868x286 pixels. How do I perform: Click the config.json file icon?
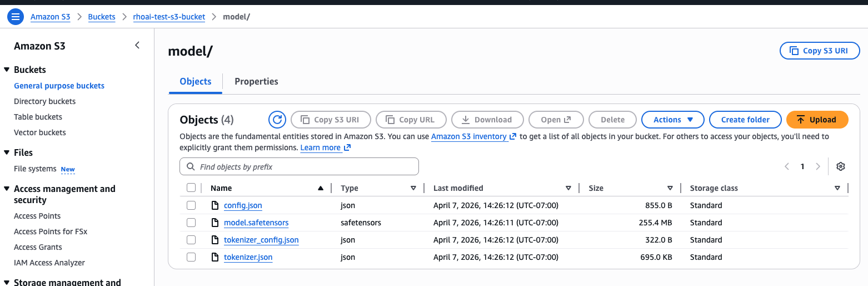[x=215, y=205]
